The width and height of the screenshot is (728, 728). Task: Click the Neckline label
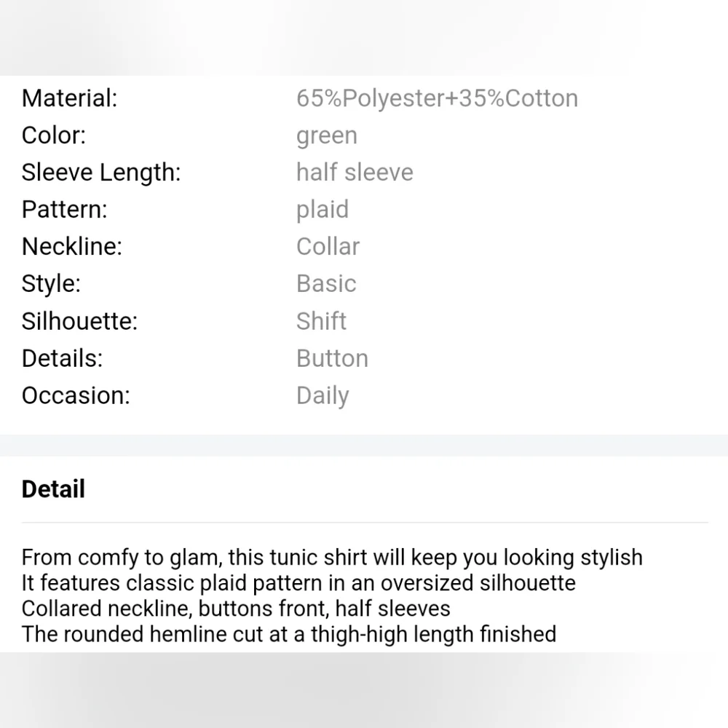[72, 247]
